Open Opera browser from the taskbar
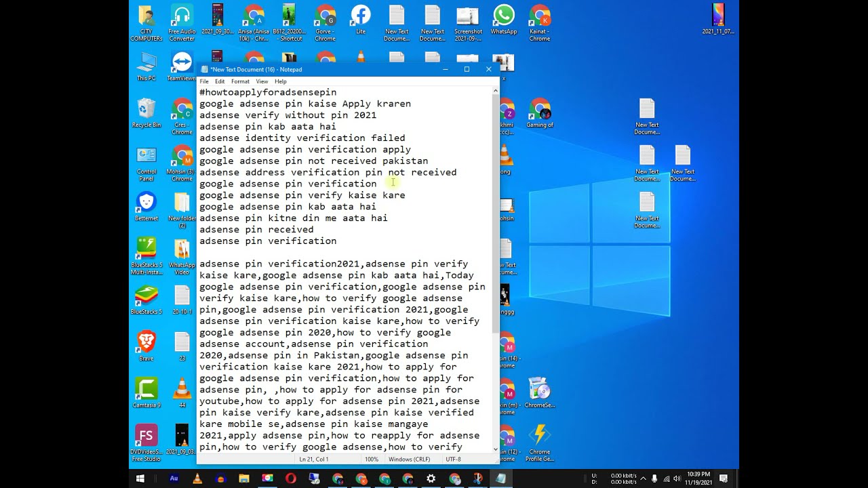This screenshot has height=488, width=868. [x=291, y=479]
